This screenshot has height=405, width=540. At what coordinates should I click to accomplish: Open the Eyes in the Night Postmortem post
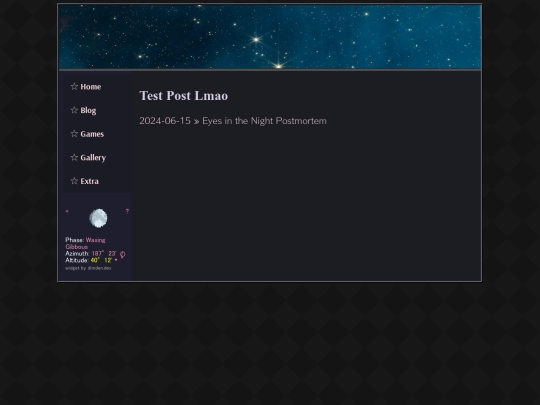tap(264, 121)
